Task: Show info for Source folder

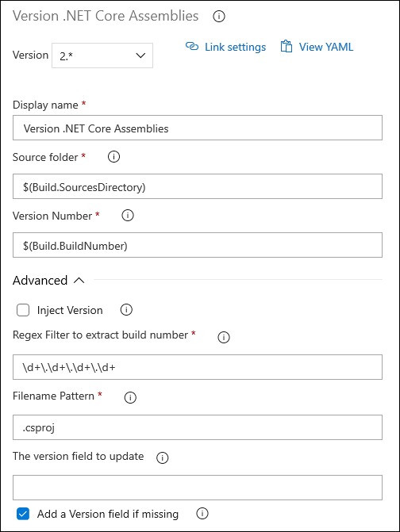Action: 113,157
